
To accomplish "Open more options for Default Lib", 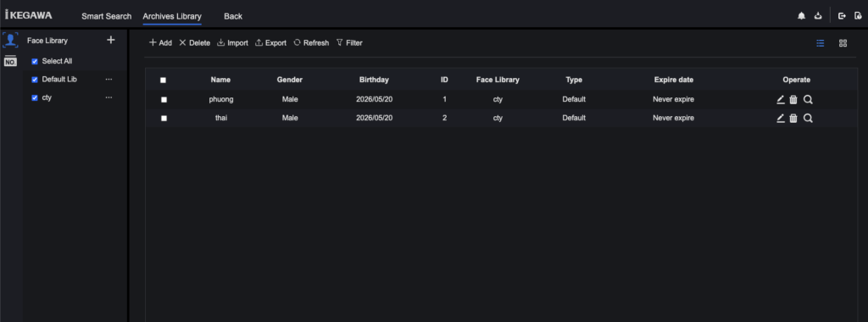I will point(109,79).
